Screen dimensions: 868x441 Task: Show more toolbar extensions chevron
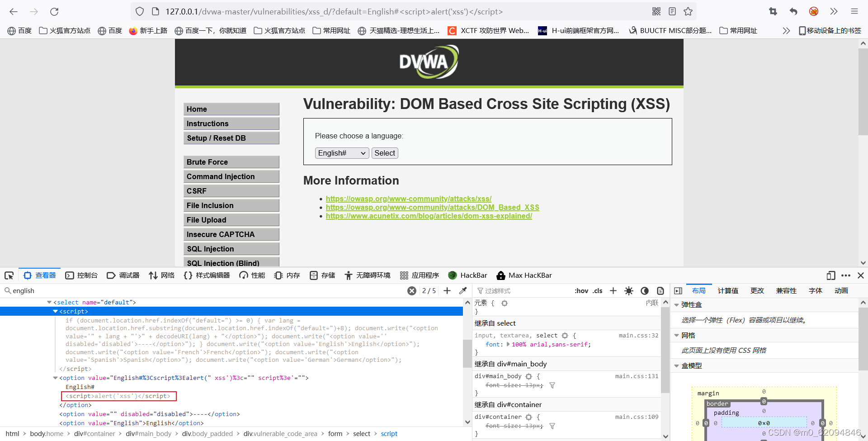(834, 12)
